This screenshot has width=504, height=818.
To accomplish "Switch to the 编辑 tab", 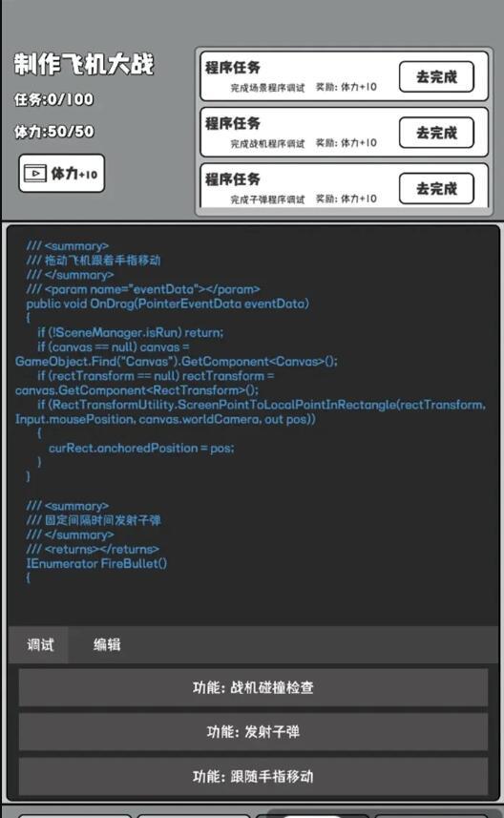I will 107,645.
